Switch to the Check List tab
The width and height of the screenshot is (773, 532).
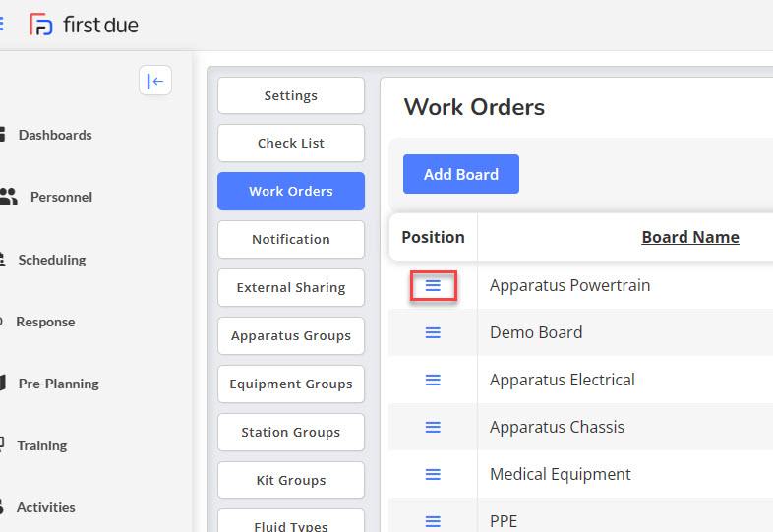tap(291, 143)
